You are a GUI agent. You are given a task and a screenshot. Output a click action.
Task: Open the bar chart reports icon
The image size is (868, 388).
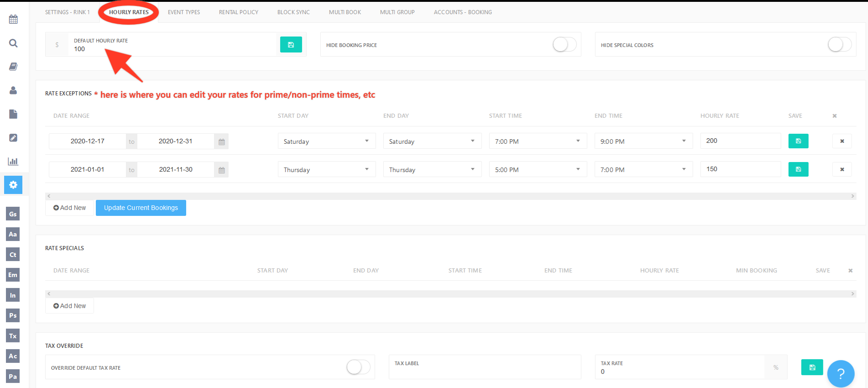(13, 161)
